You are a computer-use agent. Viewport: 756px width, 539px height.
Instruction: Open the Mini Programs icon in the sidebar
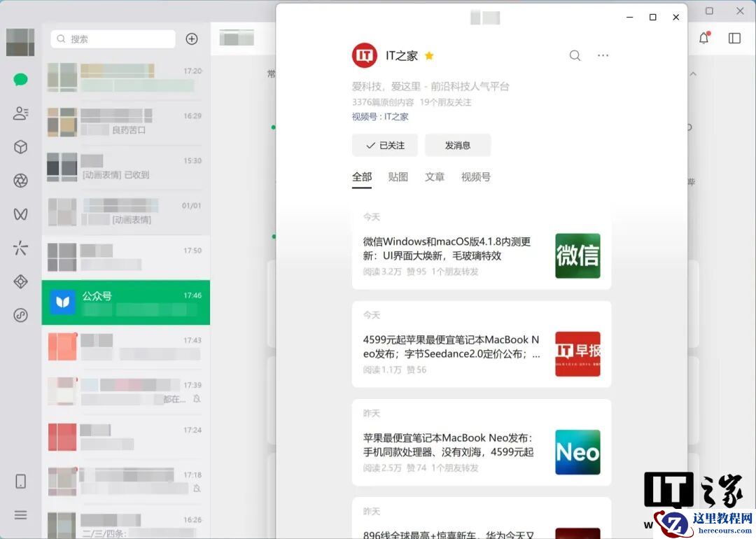pyautogui.click(x=20, y=315)
